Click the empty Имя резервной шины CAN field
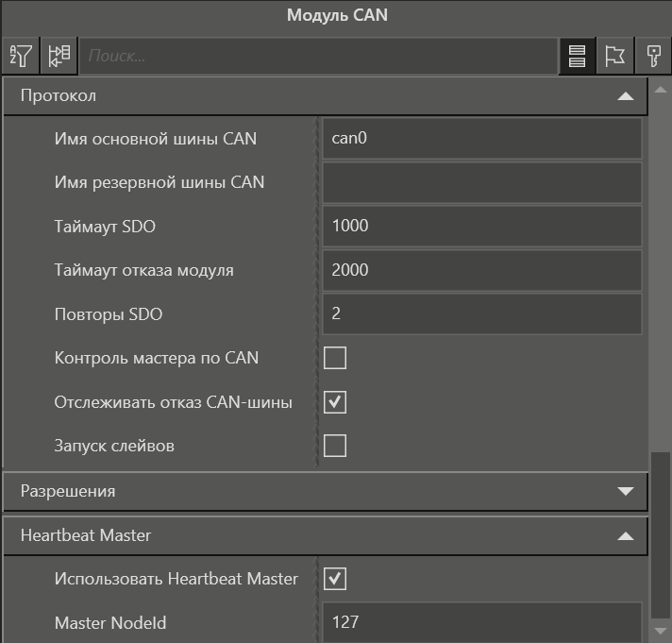The image size is (672, 643). click(481, 182)
